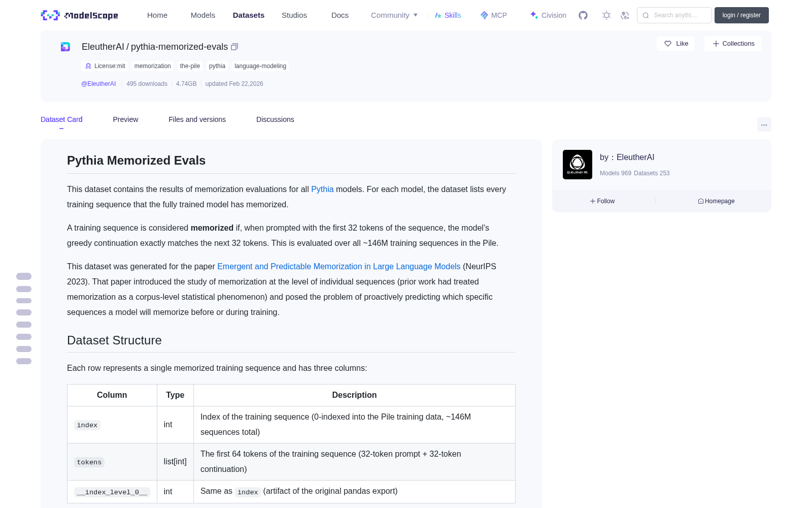Open the @EleutherAI author link
Viewport: 812px width, 508px height.
[98, 84]
